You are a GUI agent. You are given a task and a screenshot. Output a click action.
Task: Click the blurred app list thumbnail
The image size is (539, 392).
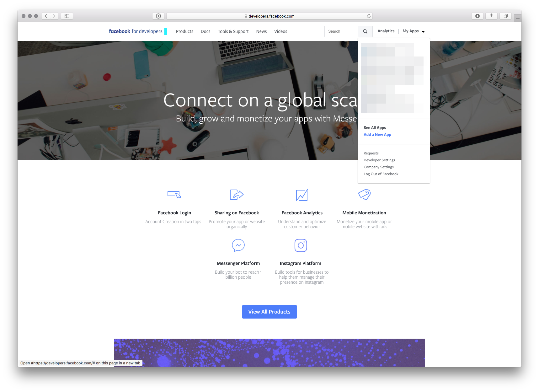pos(392,78)
